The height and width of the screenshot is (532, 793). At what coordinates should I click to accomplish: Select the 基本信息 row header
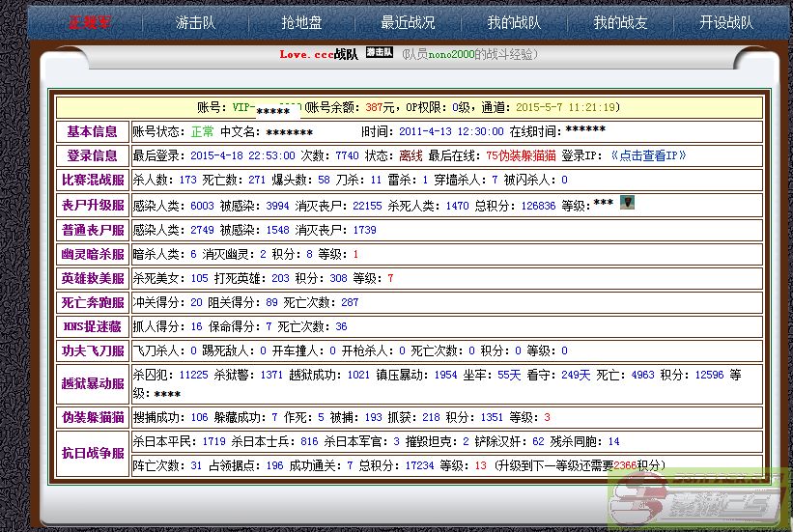(93, 131)
